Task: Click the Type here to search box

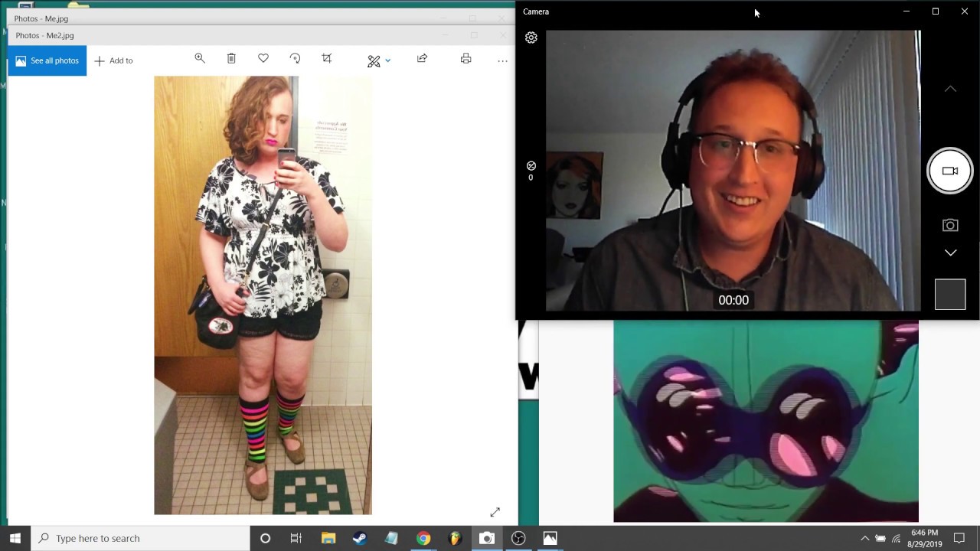Action: (x=141, y=538)
